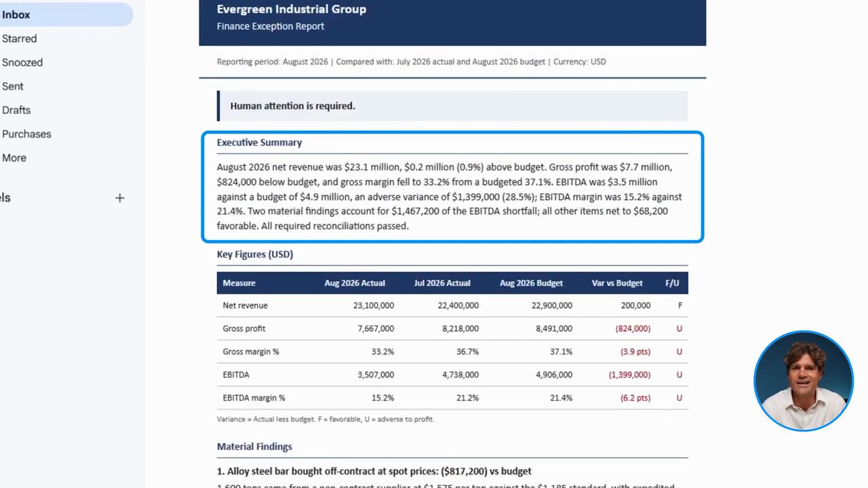Click the (6.2 pts) variance cell
This screenshot has width=868, height=488.
(x=635, y=398)
